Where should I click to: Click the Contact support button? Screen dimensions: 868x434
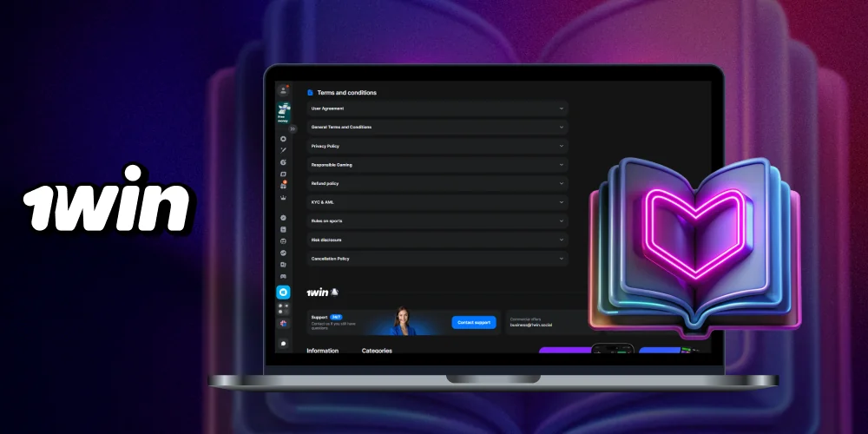474,322
